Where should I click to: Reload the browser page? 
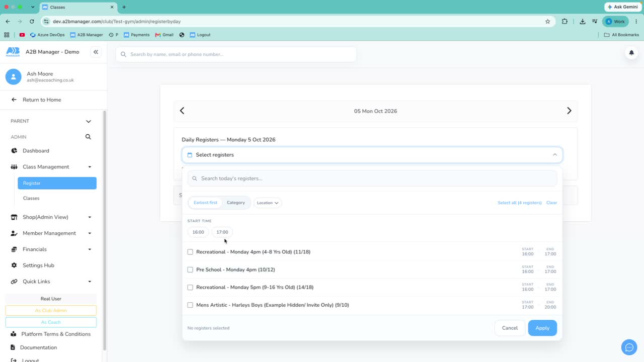tap(32, 22)
